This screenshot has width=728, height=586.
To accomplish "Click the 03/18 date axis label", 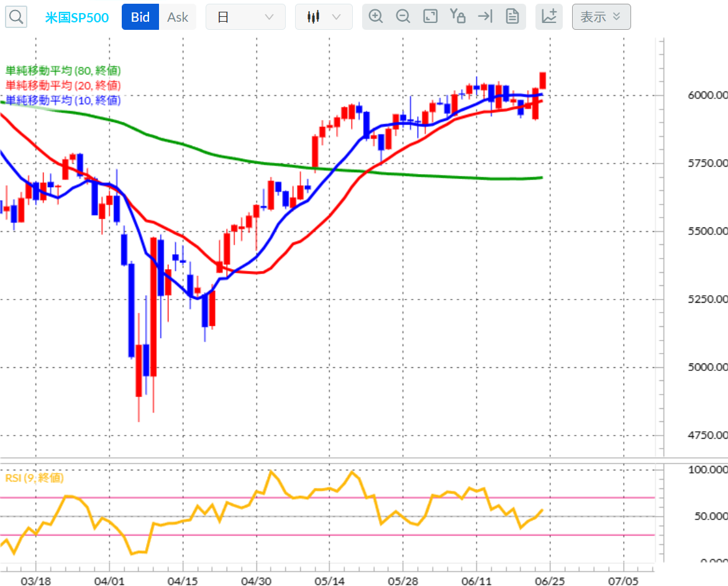I will point(36,581).
